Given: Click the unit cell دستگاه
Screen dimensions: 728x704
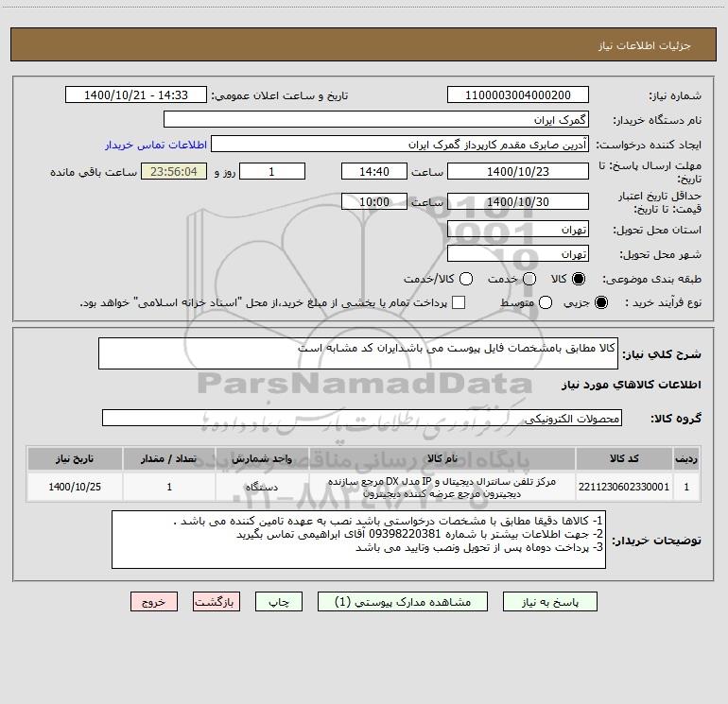Looking at the screenshot, I should [262, 487].
